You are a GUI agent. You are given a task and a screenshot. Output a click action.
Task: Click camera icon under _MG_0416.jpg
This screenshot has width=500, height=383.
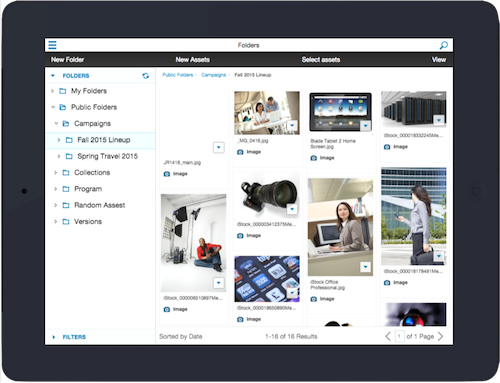[240, 152]
